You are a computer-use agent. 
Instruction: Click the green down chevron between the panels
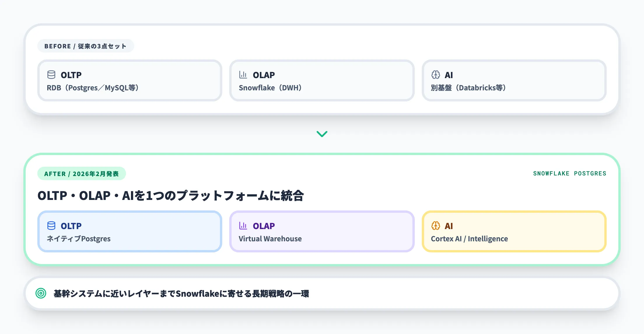322,134
